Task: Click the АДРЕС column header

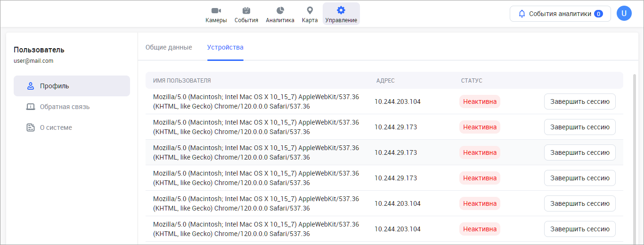Action: click(x=385, y=80)
